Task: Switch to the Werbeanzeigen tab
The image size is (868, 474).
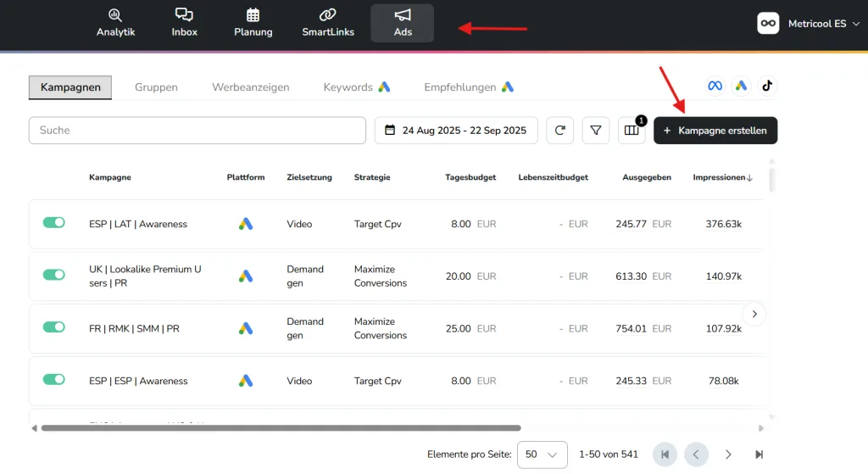Action: coord(250,87)
